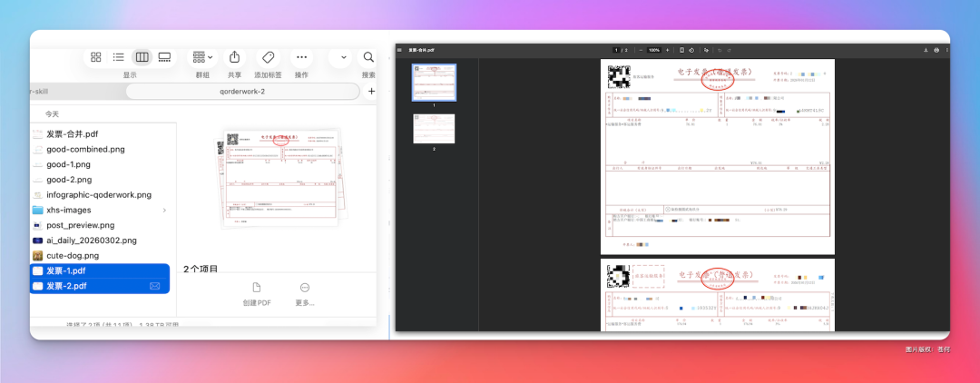The image size is (980, 383).
Task: Click the 100% zoom level field
Action: point(654,50)
